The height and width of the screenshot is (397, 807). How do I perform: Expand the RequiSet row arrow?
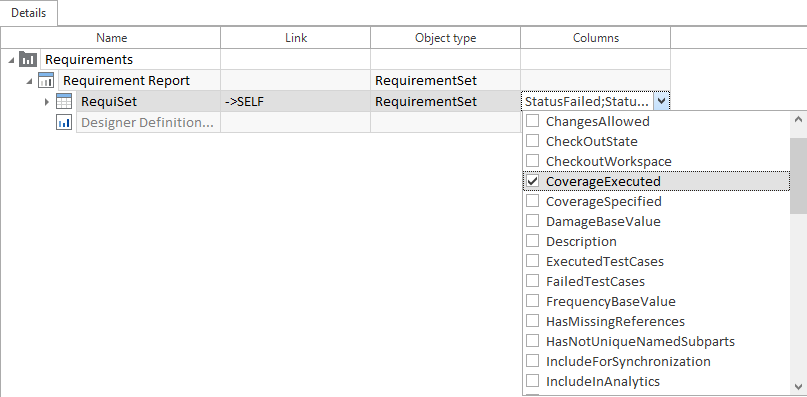(x=47, y=102)
